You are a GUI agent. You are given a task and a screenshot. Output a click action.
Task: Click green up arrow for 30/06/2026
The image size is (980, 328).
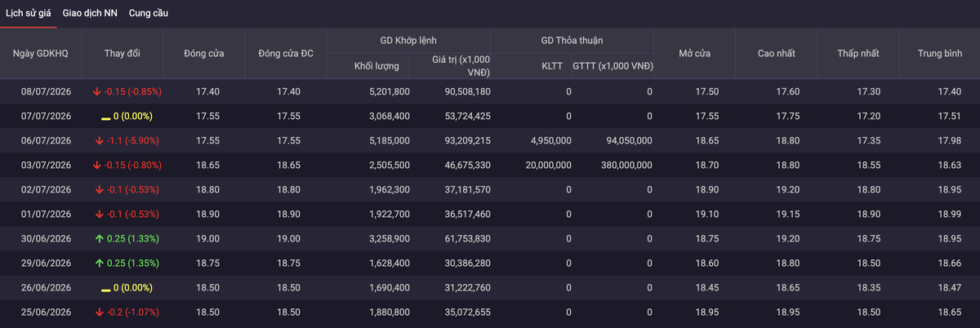[99, 238]
